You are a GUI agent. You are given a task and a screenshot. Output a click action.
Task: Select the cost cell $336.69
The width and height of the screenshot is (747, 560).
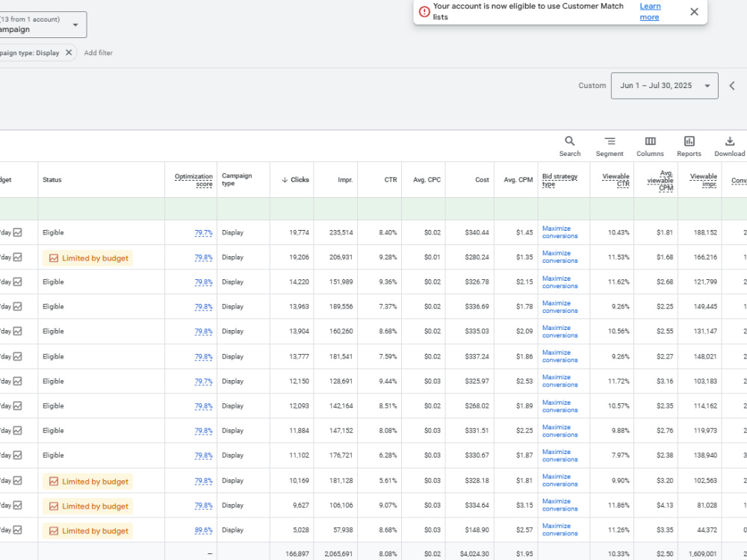[x=477, y=307]
